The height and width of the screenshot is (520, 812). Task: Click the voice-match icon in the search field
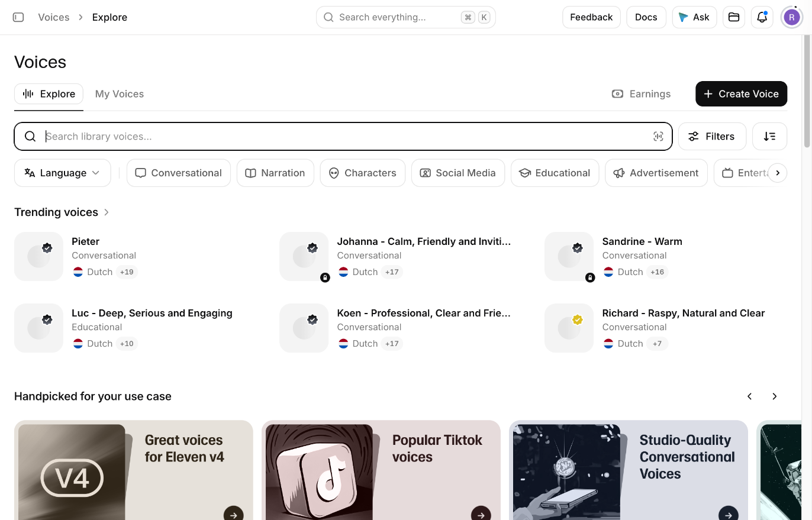click(x=658, y=137)
